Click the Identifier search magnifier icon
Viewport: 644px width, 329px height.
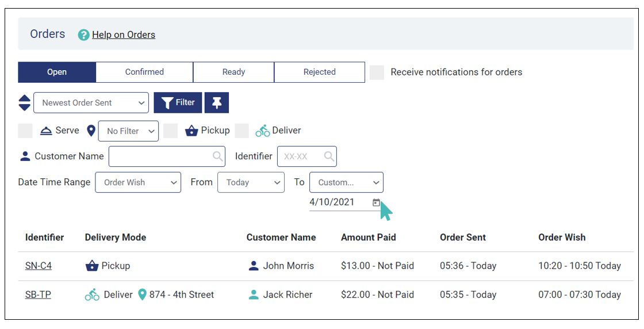(329, 156)
